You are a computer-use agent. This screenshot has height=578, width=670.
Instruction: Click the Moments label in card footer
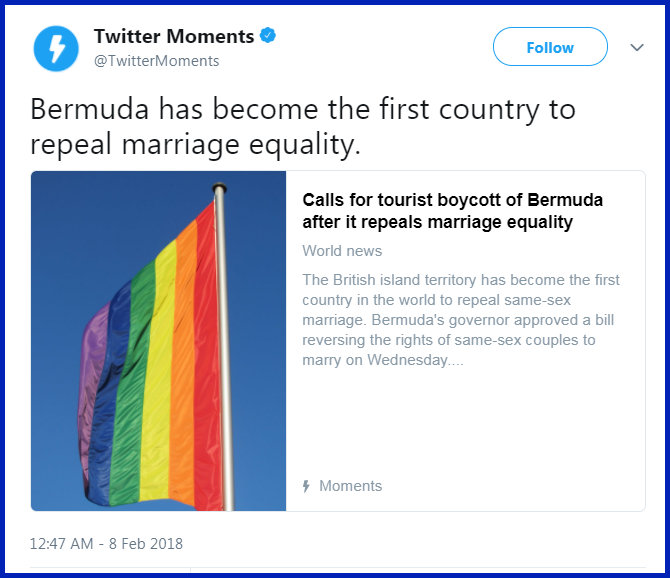pyautogui.click(x=350, y=486)
